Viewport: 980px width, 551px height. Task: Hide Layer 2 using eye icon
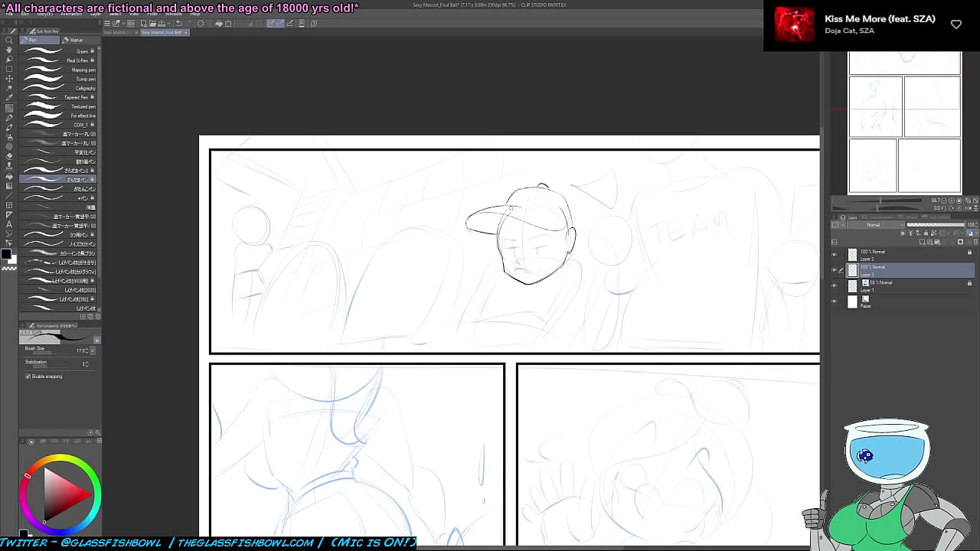tap(835, 255)
